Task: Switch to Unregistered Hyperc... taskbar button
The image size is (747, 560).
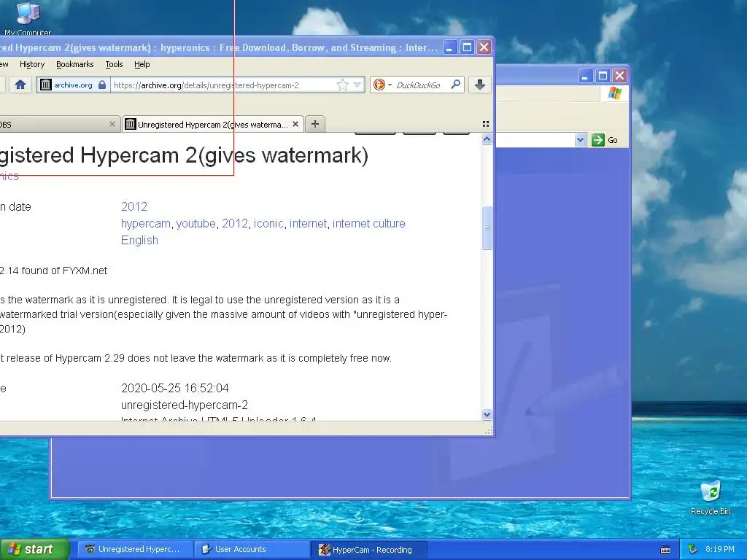Action: 135,549
